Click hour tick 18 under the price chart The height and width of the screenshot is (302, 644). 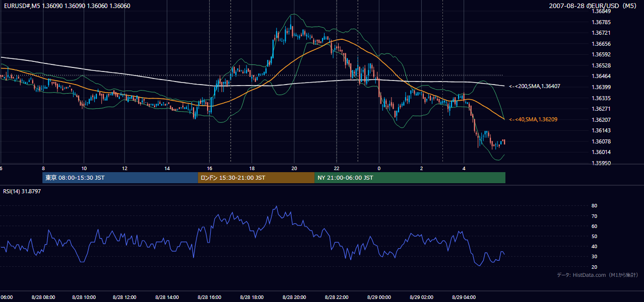click(252, 169)
